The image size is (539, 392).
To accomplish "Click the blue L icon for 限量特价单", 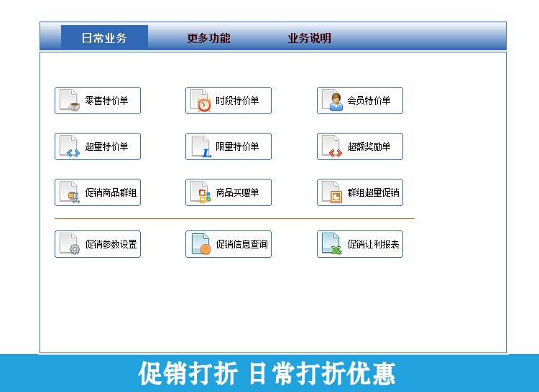I will [x=201, y=146].
